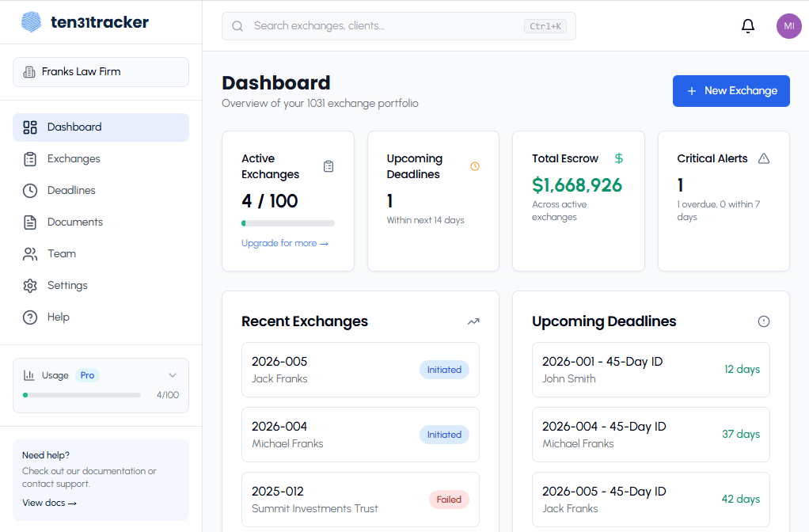Open the notifications bell icon
Screen dimensions: 809x532
tap(747, 25)
